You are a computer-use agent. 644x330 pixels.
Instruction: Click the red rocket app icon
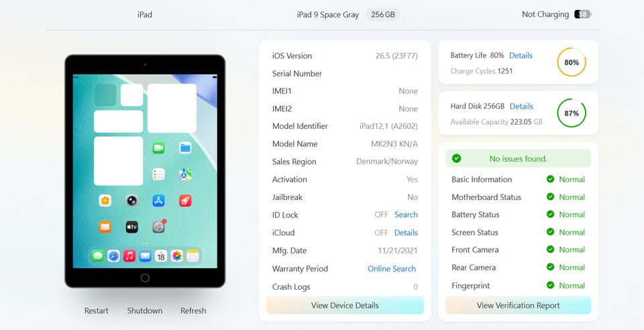tap(185, 201)
